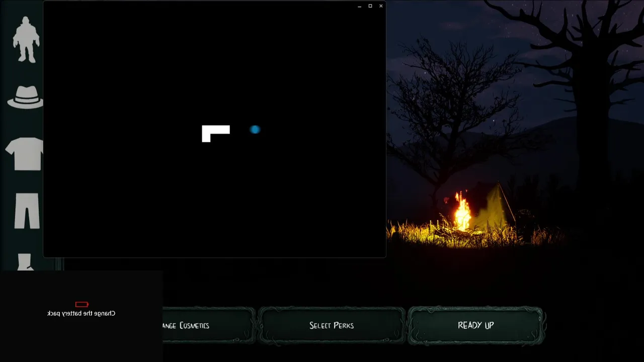Image resolution: width=644 pixels, height=362 pixels.
Task: Open the pants cosmetics category
Action: [27, 211]
